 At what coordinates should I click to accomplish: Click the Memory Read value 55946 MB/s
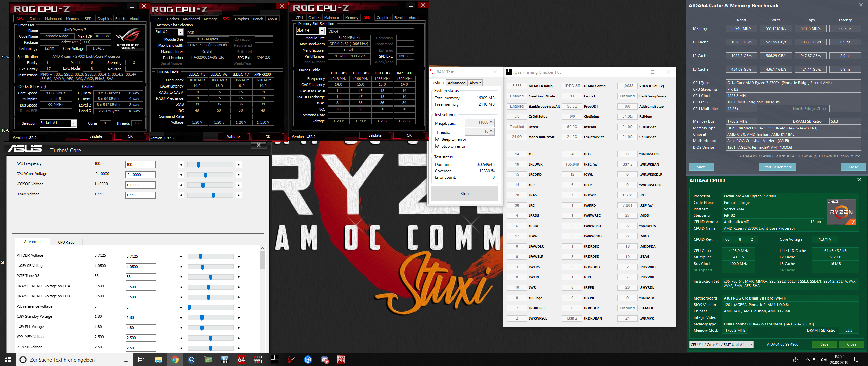pos(741,28)
